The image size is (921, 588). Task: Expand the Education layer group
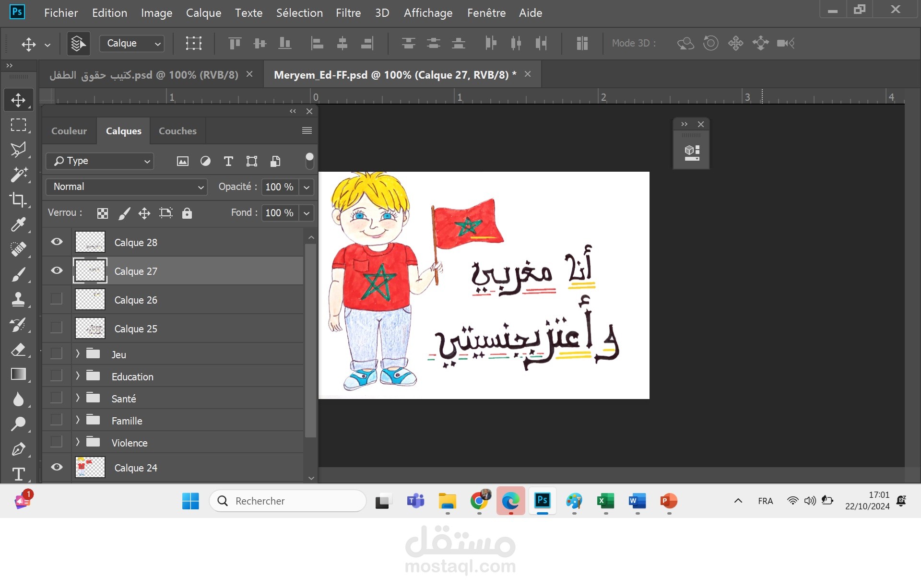click(78, 376)
